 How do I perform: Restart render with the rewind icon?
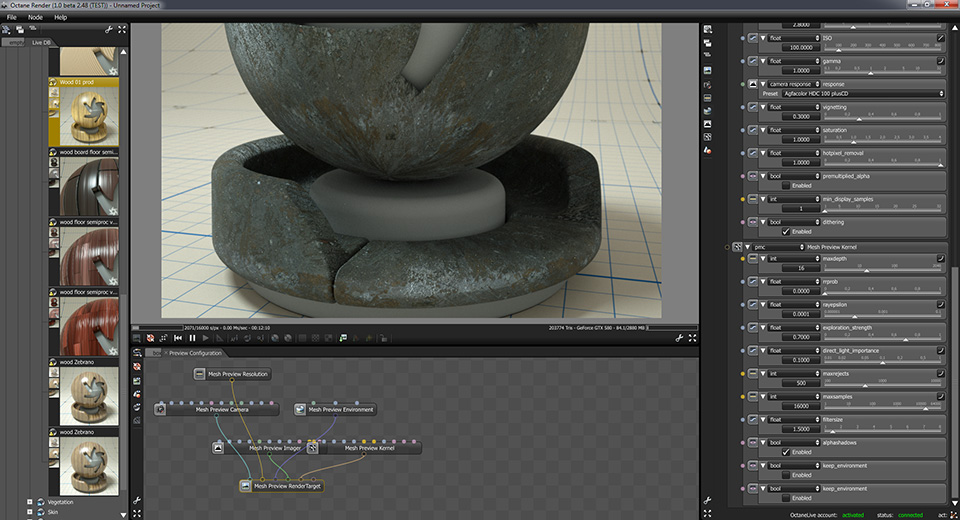click(x=178, y=338)
